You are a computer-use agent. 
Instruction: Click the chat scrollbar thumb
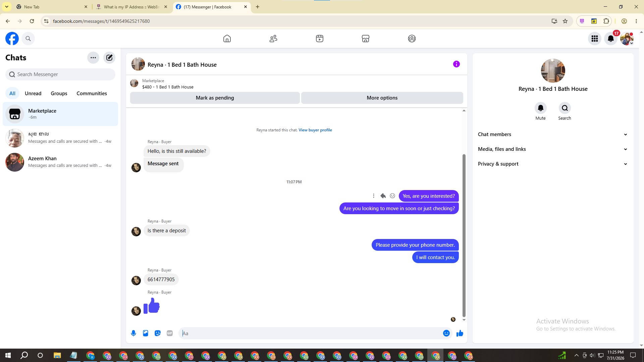(464, 235)
